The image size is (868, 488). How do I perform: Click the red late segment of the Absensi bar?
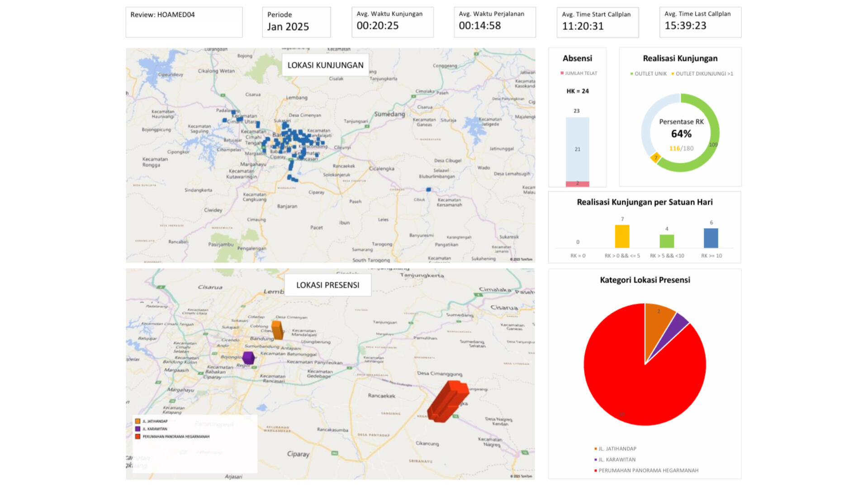click(x=577, y=184)
